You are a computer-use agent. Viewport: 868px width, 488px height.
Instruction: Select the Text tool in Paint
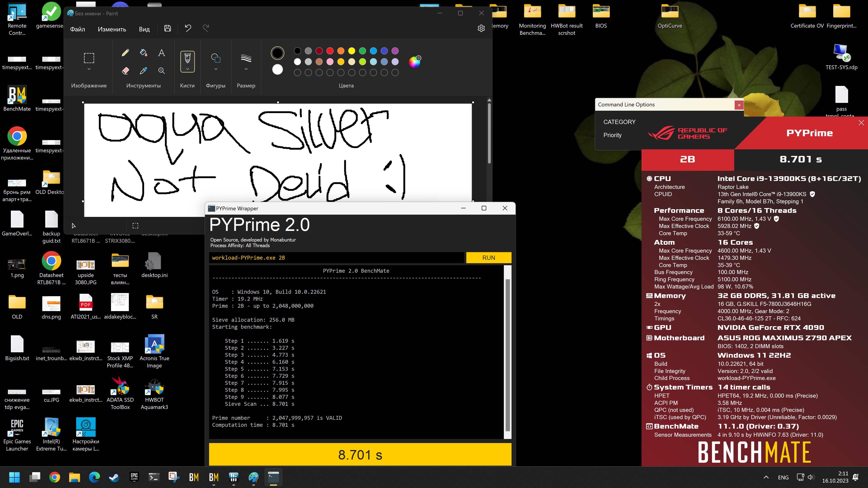click(x=161, y=53)
